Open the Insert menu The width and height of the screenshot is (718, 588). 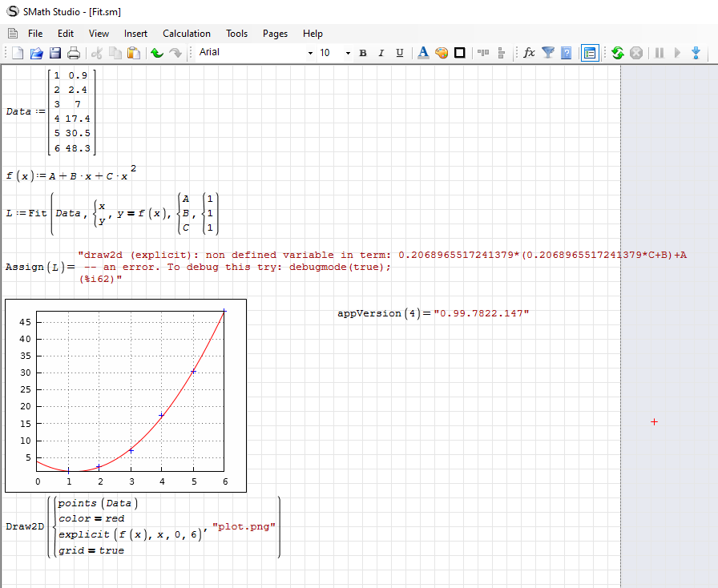tap(135, 34)
